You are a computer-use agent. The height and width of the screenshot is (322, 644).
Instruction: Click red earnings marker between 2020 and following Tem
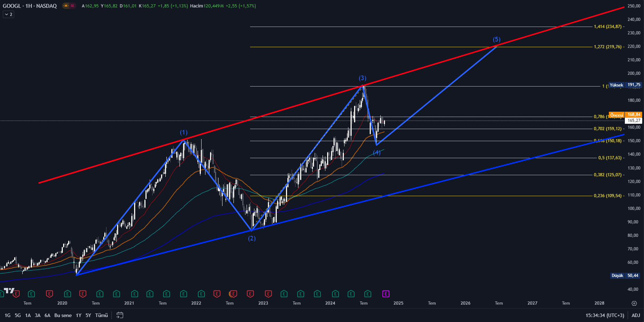[83, 294]
